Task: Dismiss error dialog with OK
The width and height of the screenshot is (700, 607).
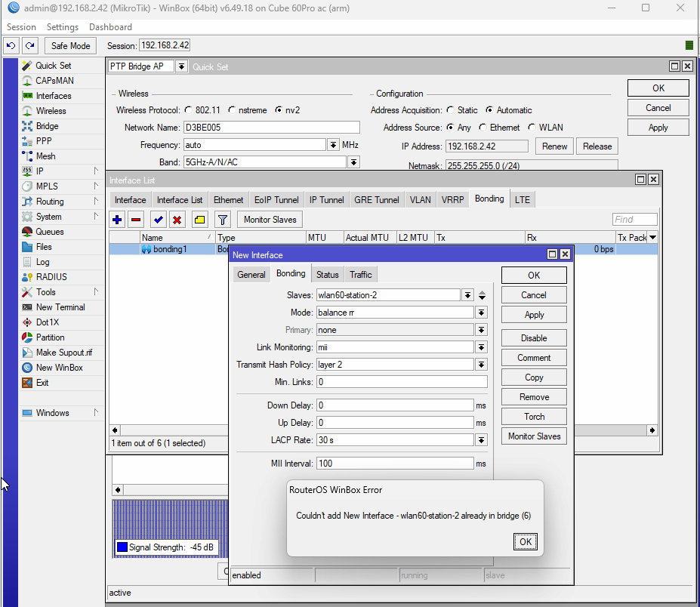Action: point(526,542)
